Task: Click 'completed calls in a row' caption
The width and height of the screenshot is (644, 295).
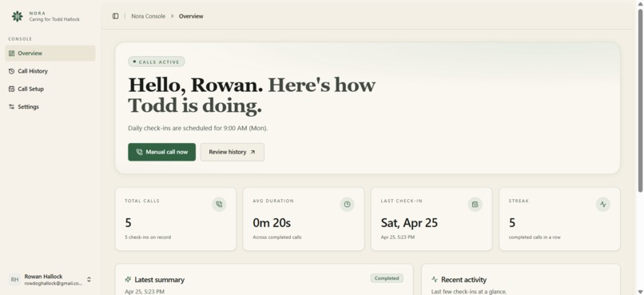Action: (535, 237)
